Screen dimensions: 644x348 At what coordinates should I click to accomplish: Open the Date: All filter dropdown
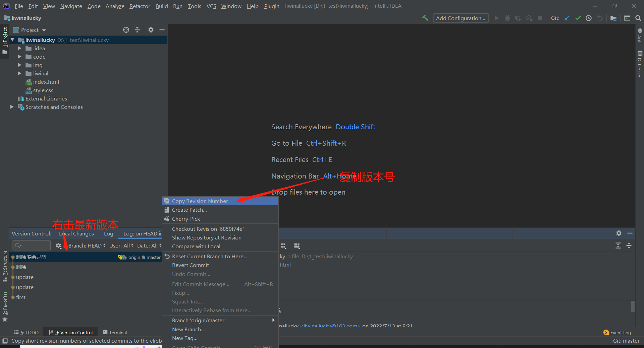pyautogui.click(x=149, y=246)
